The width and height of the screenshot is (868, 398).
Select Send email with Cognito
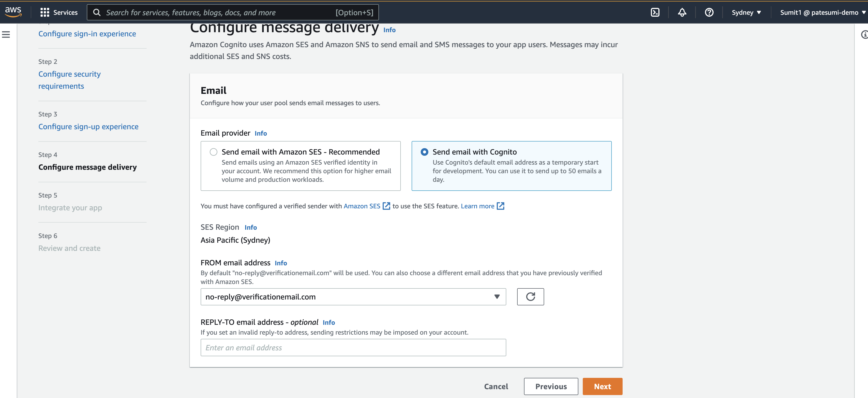click(x=424, y=152)
